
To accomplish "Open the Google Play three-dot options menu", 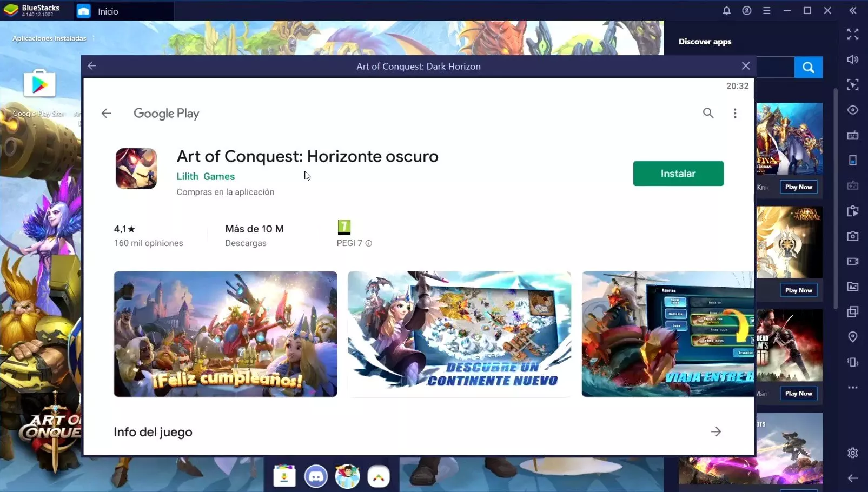I will [x=734, y=113].
